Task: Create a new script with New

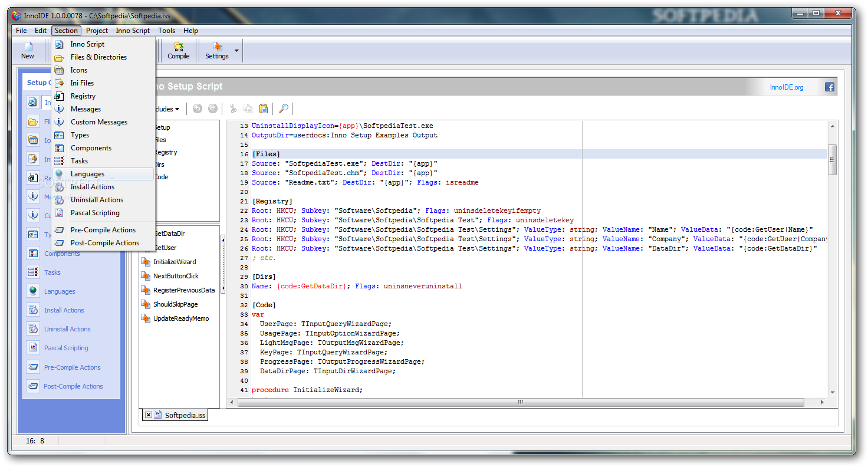Action: pyautogui.click(x=28, y=51)
